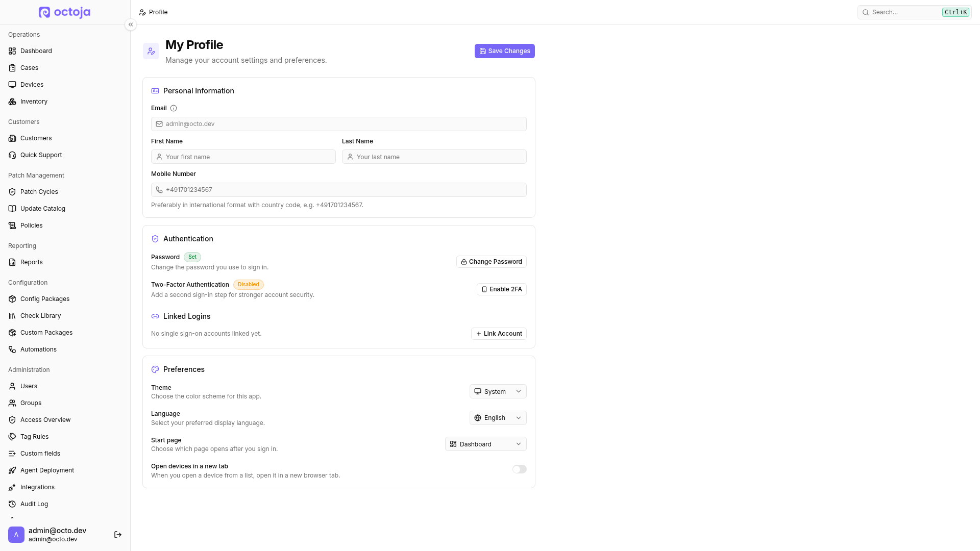Click the Enable 2FA button
The height and width of the screenshot is (551, 980).
(502, 289)
